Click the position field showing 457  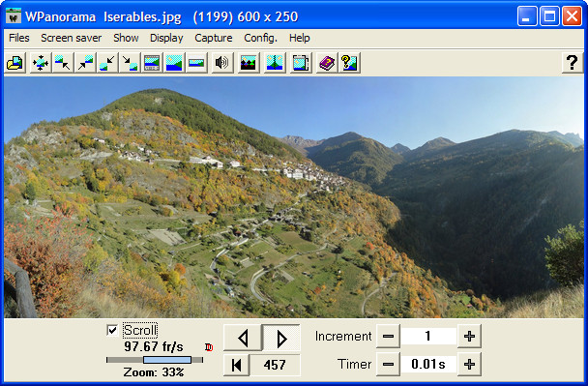pyautogui.click(x=275, y=365)
